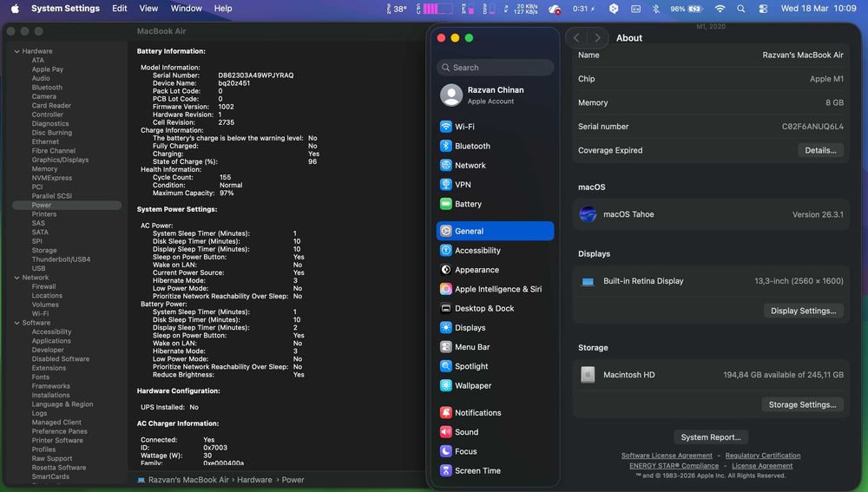The image size is (868, 492).
Task: Open the Apple menu logo
Action: tap(15, 9)
